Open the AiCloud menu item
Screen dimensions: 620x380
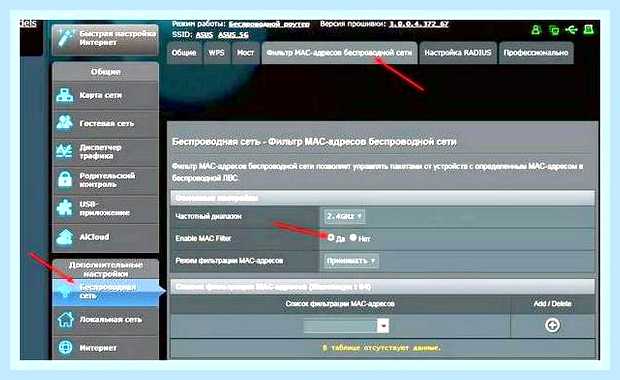pyautogui.click(x=106, y=237)
